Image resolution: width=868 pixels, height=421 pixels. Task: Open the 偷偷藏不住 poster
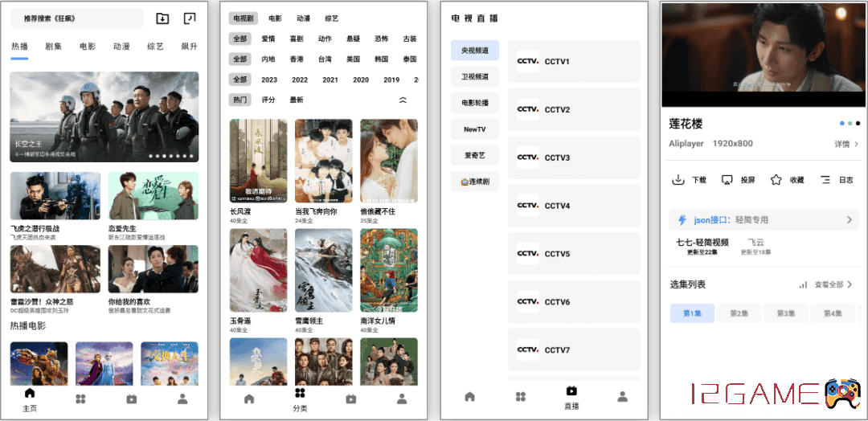click(x=389, y=161)
